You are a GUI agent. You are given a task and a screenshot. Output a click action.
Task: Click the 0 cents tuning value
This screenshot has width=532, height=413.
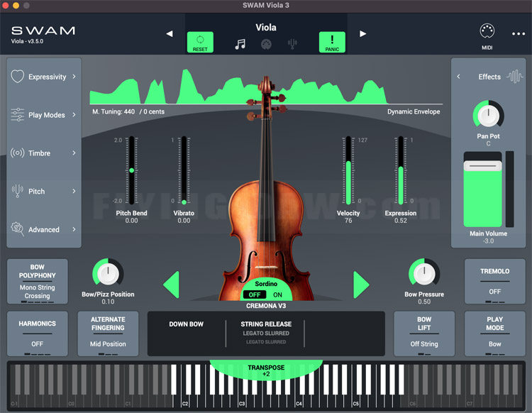(x=154, y=111)
